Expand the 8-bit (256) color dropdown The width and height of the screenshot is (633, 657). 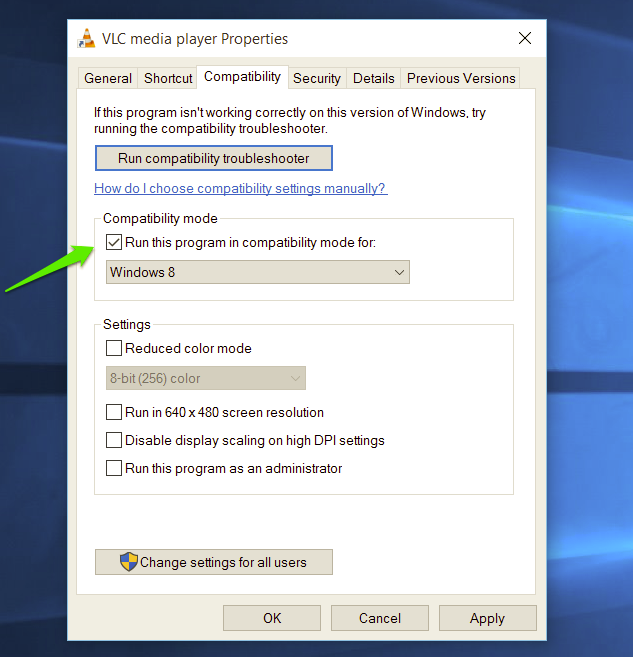coord(205,379)
